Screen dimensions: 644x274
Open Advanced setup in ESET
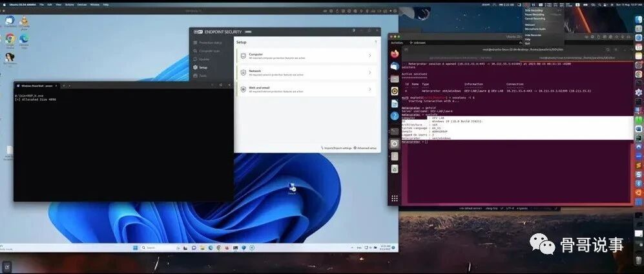365,148
